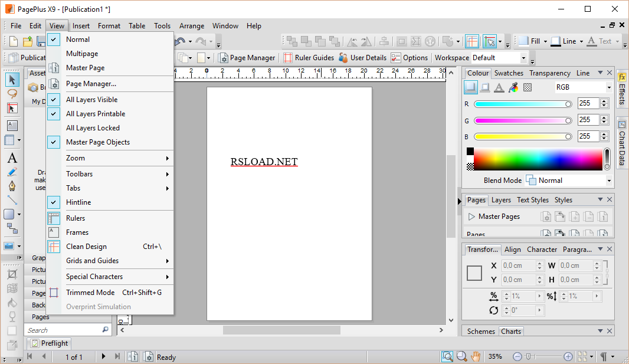This screenshot has height=364, width=629.
Task: Select the Pen tool in left toolbar
Action: click(12, 186)
